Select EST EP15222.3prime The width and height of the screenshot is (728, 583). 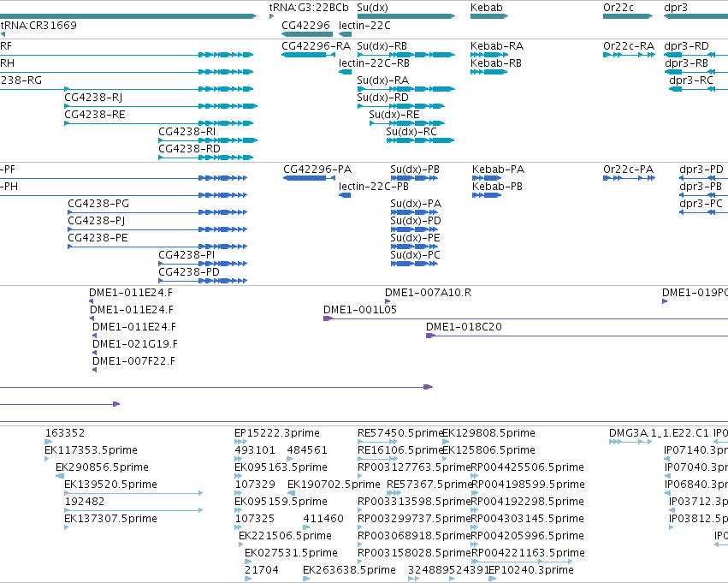[277, 433]
